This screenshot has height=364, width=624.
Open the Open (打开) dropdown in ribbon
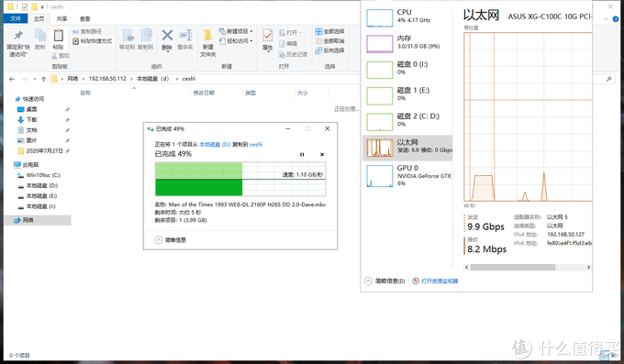click(290, 33)
